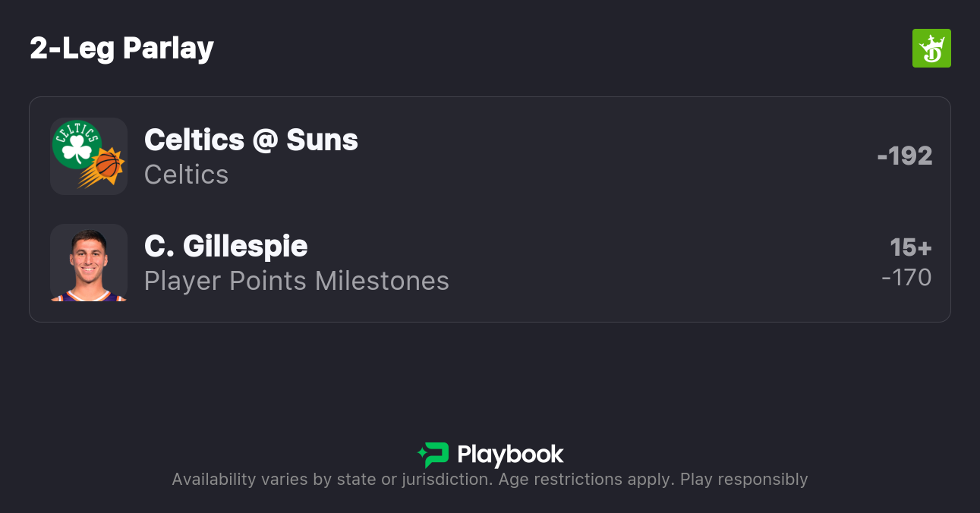Click the green Playbook logo icon
Viewport: 980px width, 513px height.
pyautogui.click(x=433, y=455)
